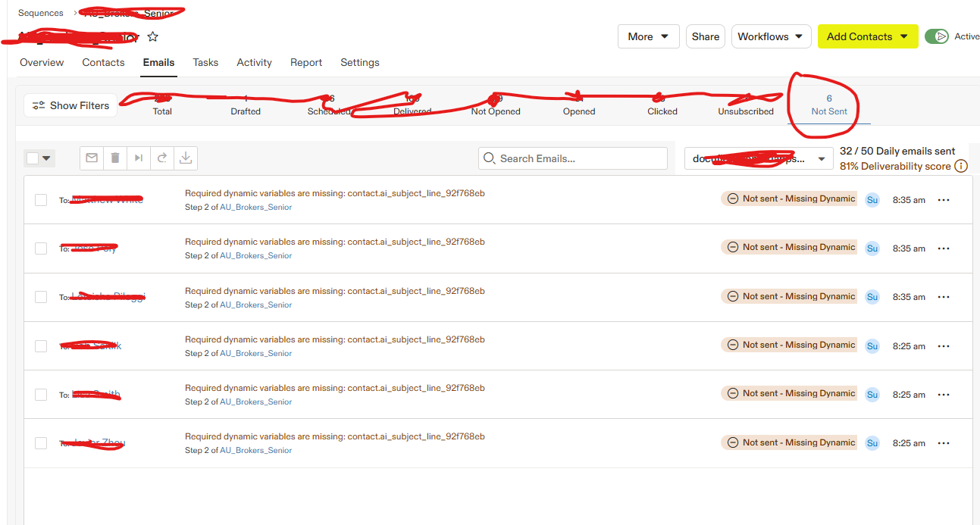Image resolution: width=980 pixels, height=525 pixels.
Task: Open the Settings tab
Action: 359,63
